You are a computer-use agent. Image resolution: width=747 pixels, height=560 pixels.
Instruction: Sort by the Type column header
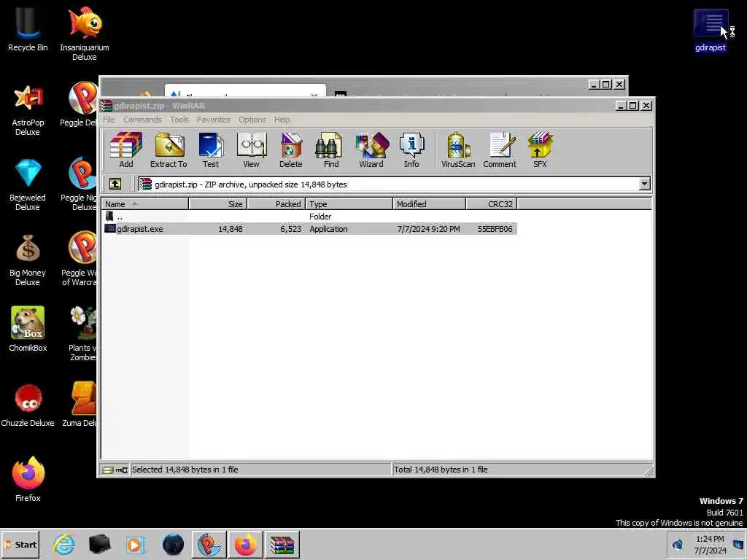[349, 204]
